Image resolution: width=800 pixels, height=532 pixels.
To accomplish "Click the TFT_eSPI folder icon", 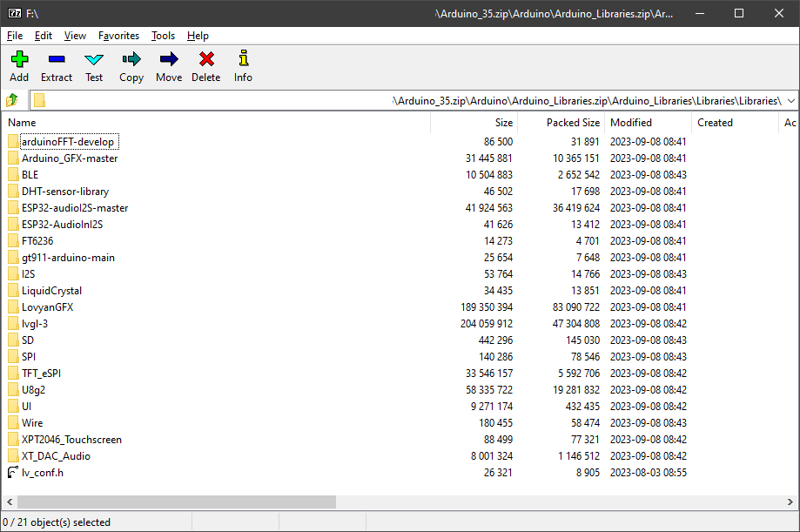I will tap(13, 374).
